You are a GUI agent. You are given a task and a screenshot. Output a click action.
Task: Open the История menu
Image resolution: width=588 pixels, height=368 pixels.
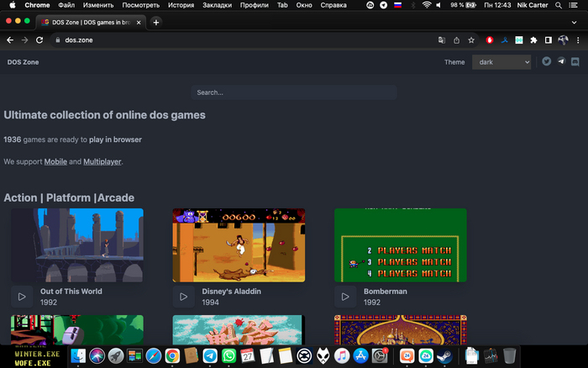click(x=181, y=5)
